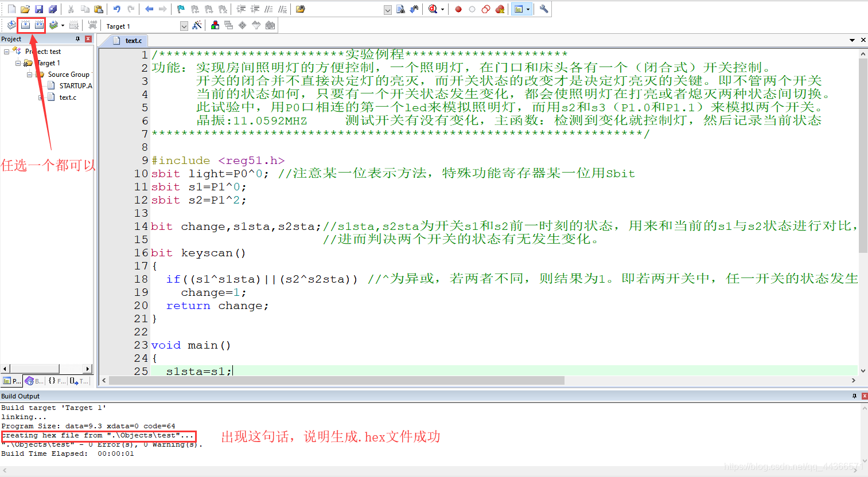This screenshot has width=868, height=477.
Task: Navigate forwards with right arrow
Action: (x=163, y=9)
